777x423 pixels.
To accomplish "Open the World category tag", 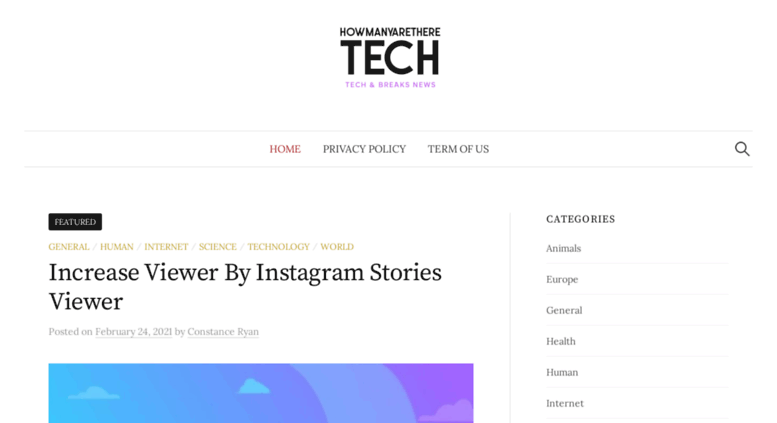I will tap(337, 247).
